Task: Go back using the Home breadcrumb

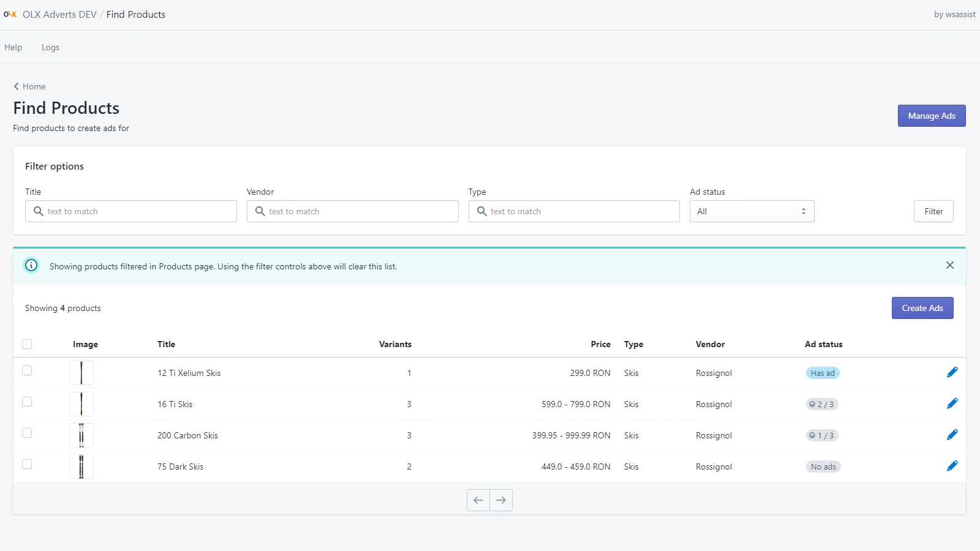Action: pos(30,86)
